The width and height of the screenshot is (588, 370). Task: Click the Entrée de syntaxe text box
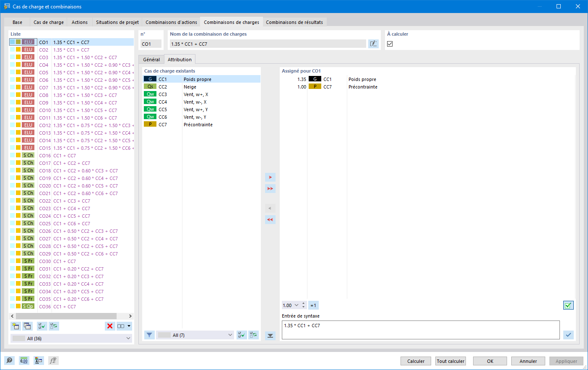421,330
